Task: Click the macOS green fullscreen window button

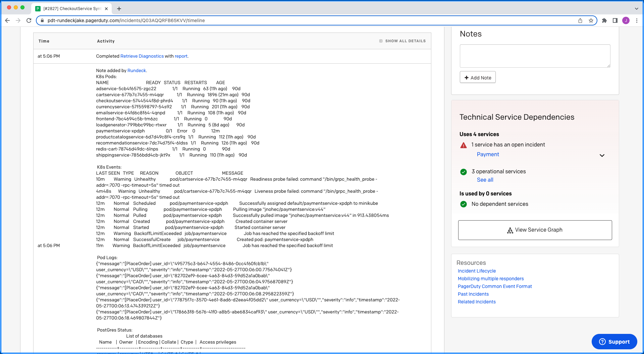Action: 22,7
